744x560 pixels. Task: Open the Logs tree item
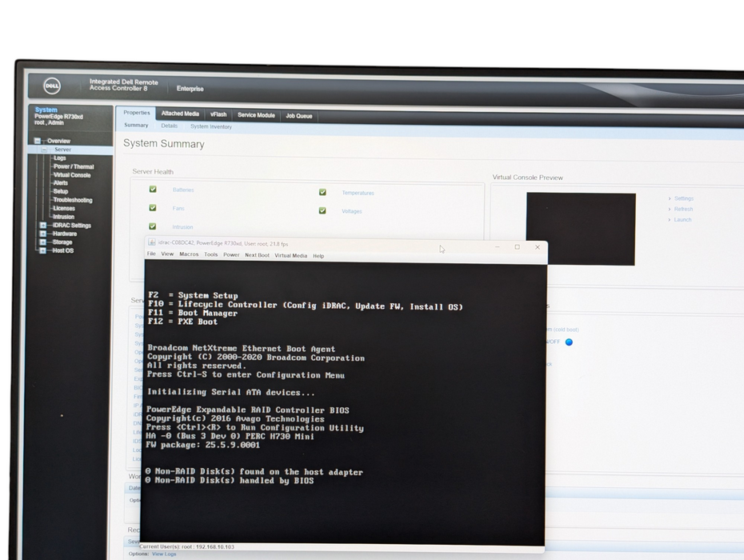60,158
